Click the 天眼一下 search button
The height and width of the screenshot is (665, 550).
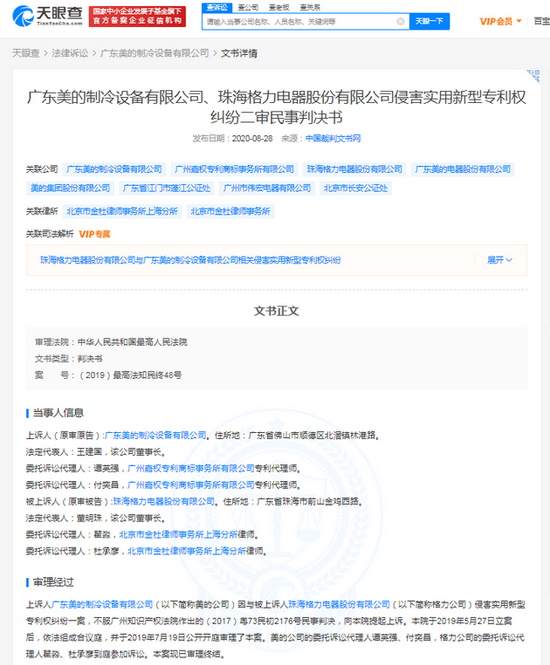pos(429,21)
